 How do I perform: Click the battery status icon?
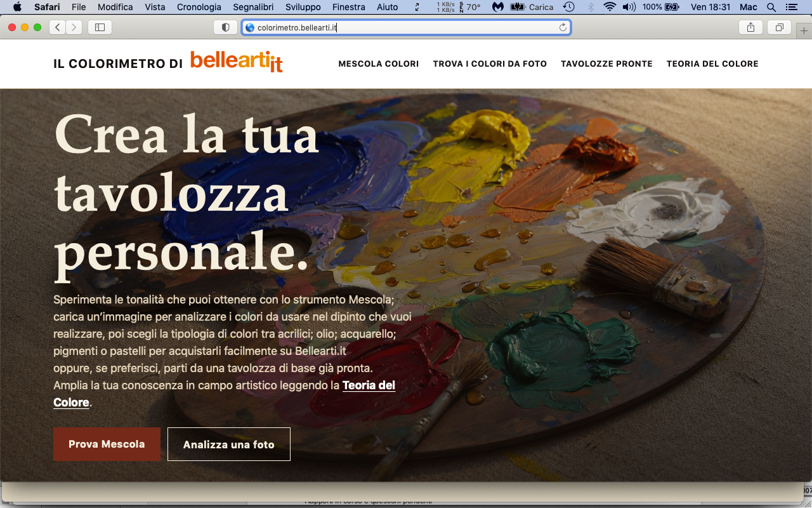click(671, 7)
